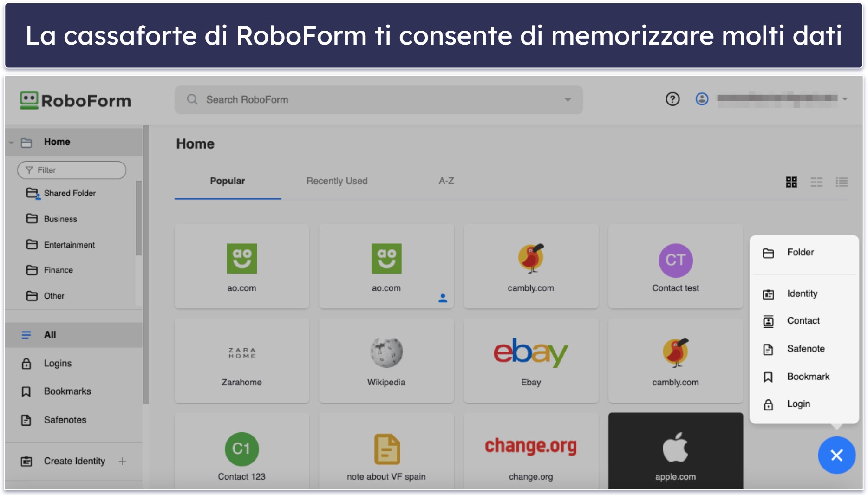Image resolution: width=868 pixels, height=495 pixels.
Task: Open the Entertainment folder
Action: [x=69, y=245]
